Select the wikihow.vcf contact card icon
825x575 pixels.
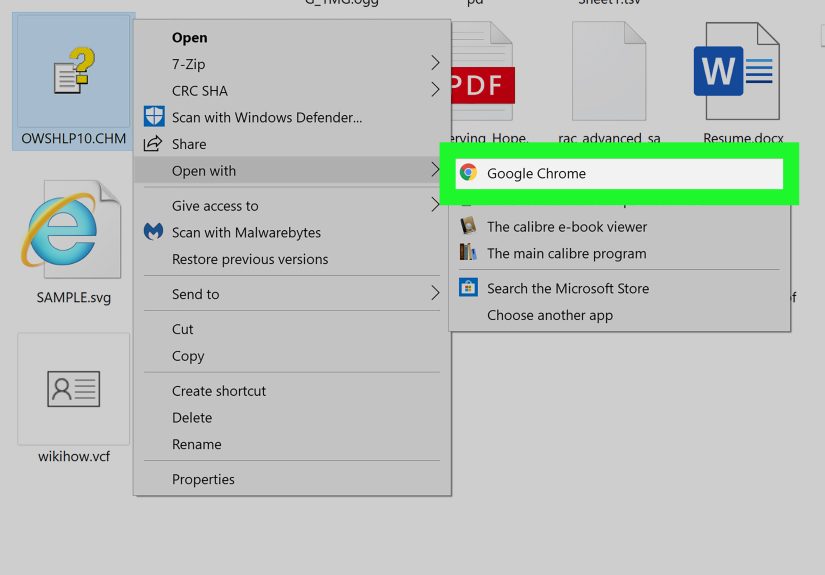click(74, 389)
